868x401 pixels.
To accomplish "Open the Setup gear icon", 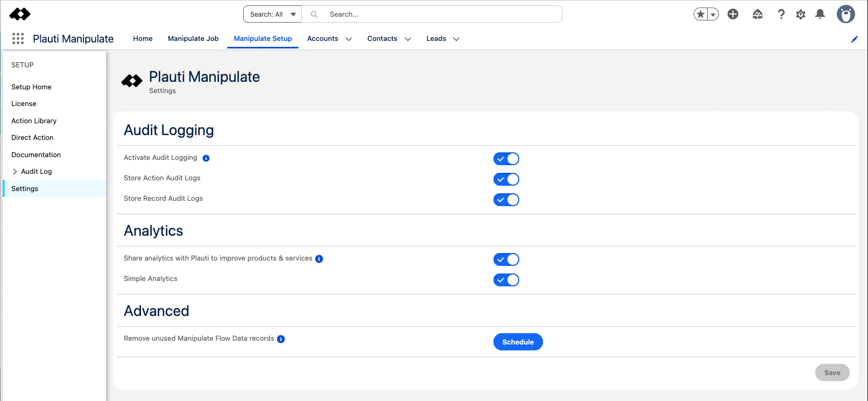I will 801,15.
